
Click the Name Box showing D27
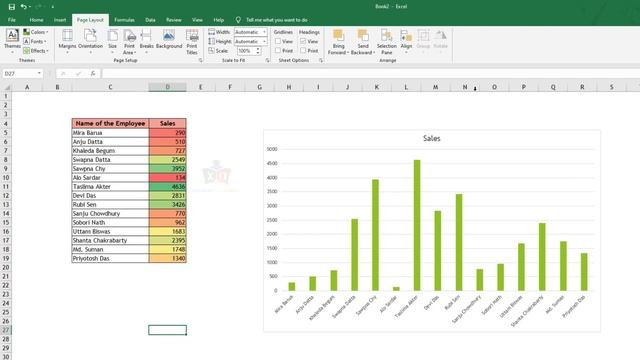tap(19, 73)
